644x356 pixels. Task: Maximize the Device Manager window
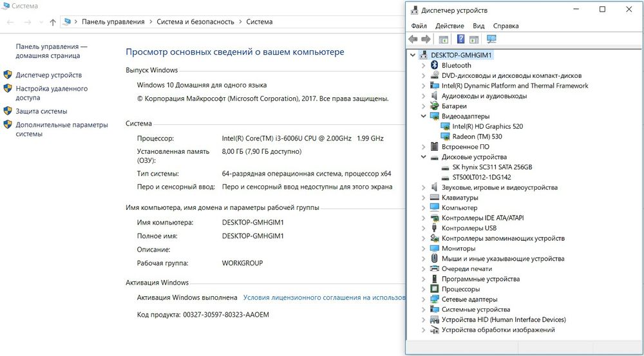pyautogui.click(x=603, y=10)
